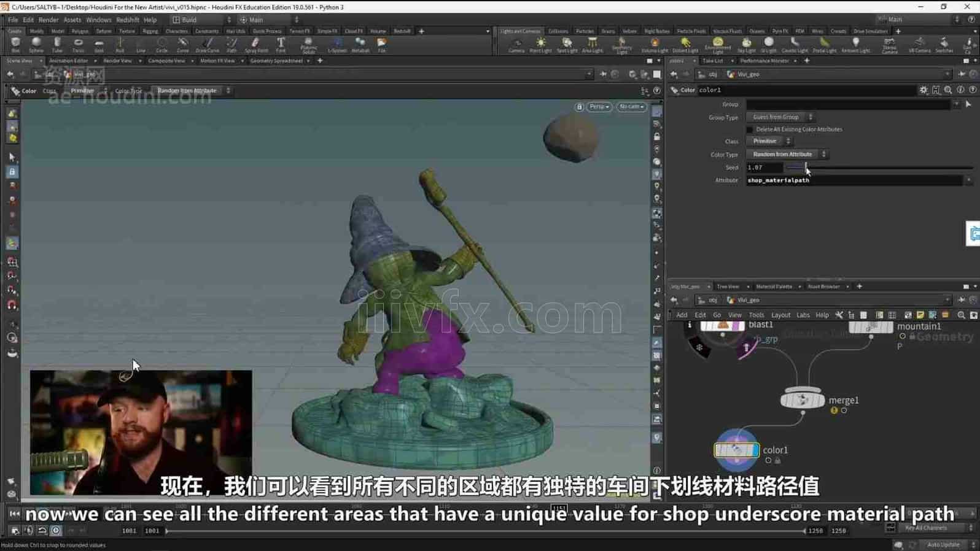Open network editor find (magnifier) icon
This screenshot has width=980, height=551.
pos(961,315)
